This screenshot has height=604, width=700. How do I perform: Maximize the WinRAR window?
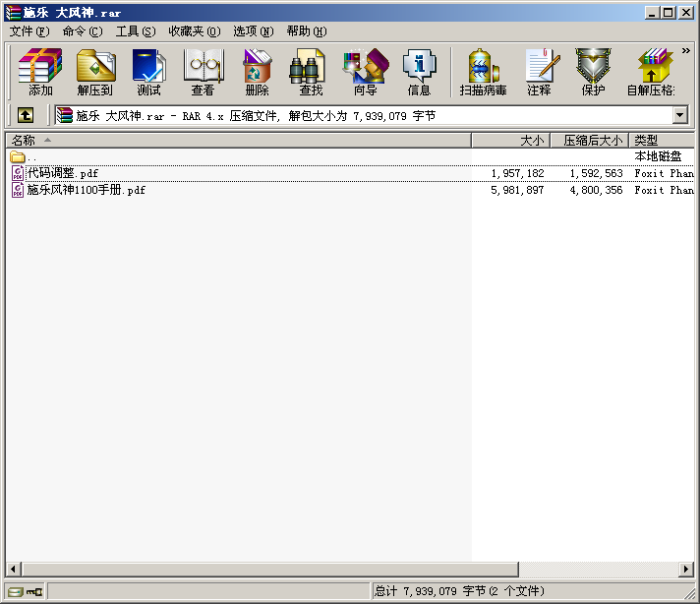point(668,13)
